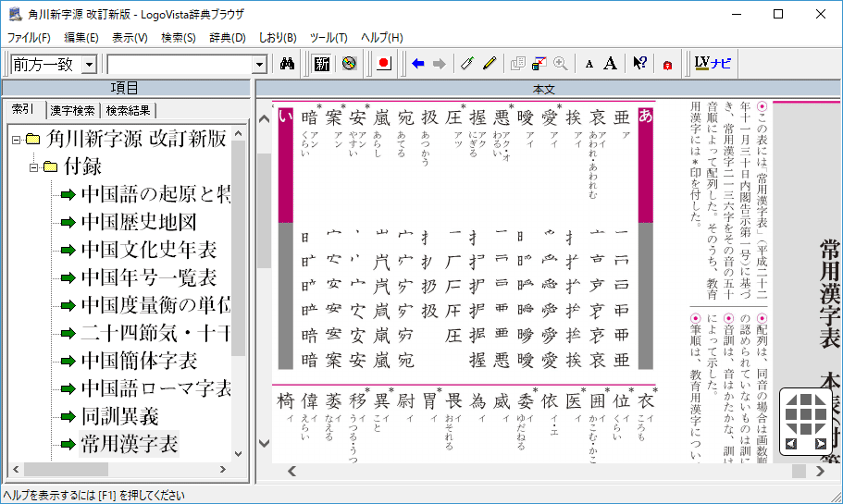This screenshot has height=504, width=843.
Task: Click the red record dot icon
Action: pyautogui.click(x=385, y=64)
